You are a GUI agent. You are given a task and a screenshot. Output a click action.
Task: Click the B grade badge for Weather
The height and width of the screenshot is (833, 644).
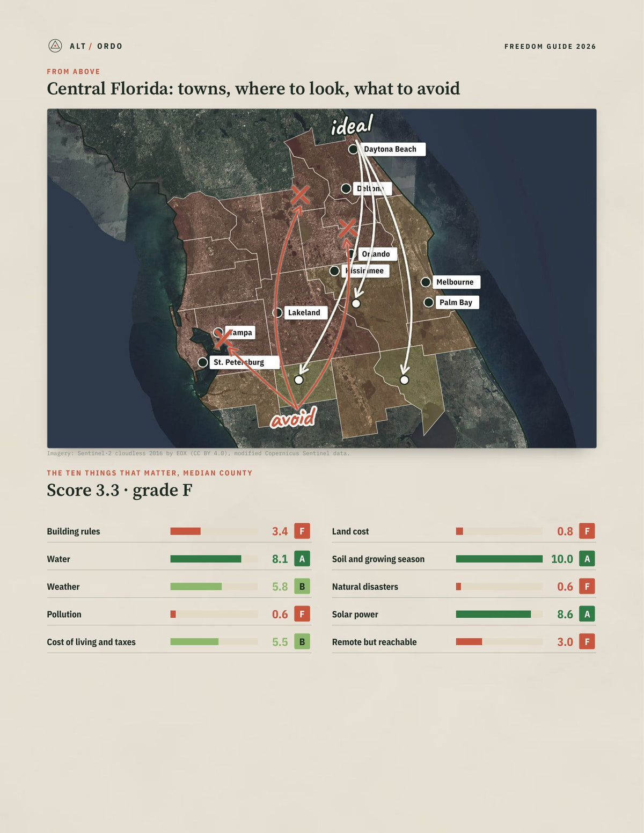pos(302,587)
